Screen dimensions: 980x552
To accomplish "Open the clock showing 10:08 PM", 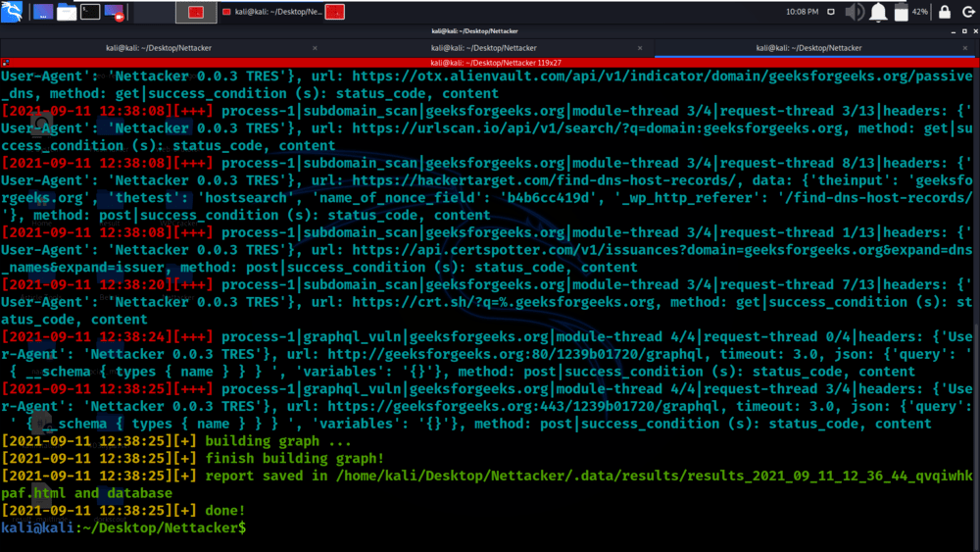I will (802, 12).
